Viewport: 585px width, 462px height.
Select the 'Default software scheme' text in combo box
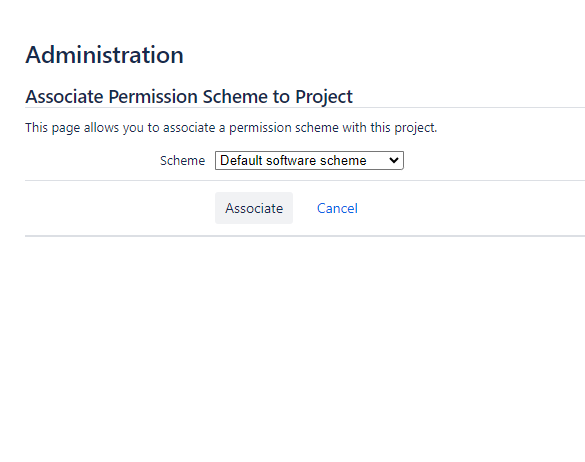tap(293, 160)
